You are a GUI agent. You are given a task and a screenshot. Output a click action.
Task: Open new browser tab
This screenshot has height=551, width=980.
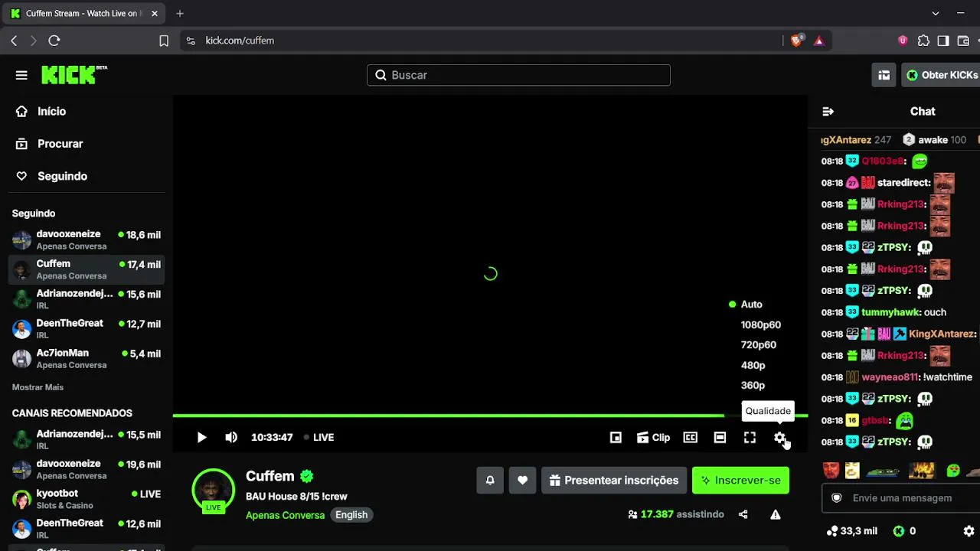180,13
